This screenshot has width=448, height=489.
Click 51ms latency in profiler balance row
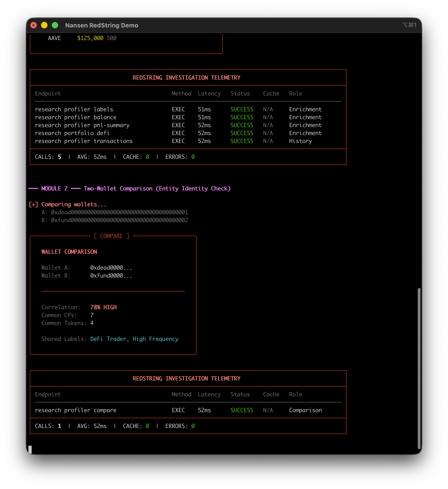click(x=204, y=117)
